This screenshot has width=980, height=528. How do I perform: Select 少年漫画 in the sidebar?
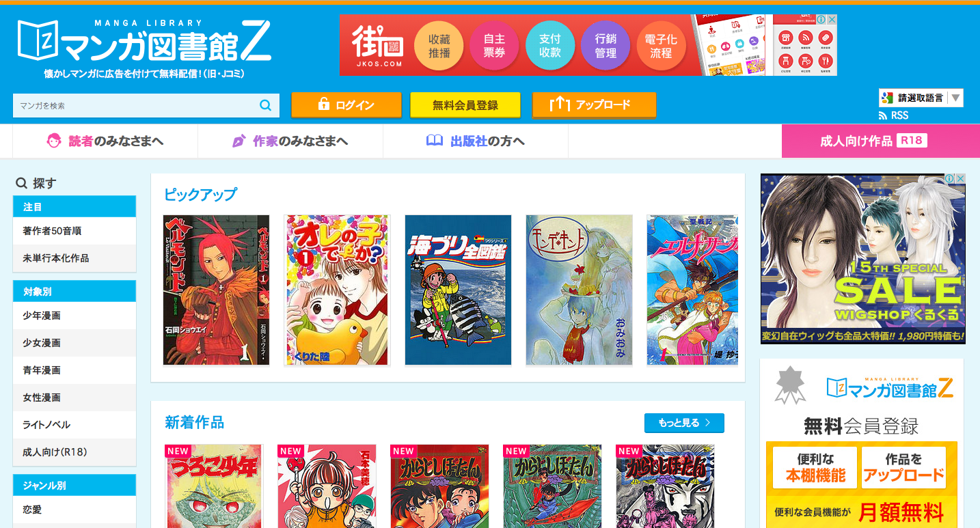(x=74, y=316)
